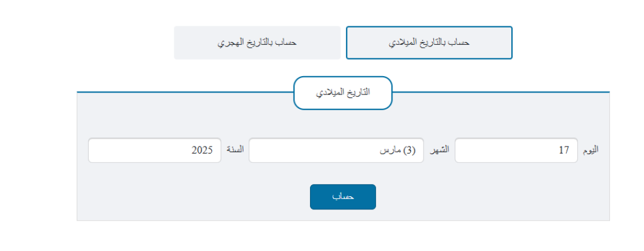The height and width of the screenshot is (251, 644).
Task: Place cursor in the year number box
Action: tap(155, 150)
